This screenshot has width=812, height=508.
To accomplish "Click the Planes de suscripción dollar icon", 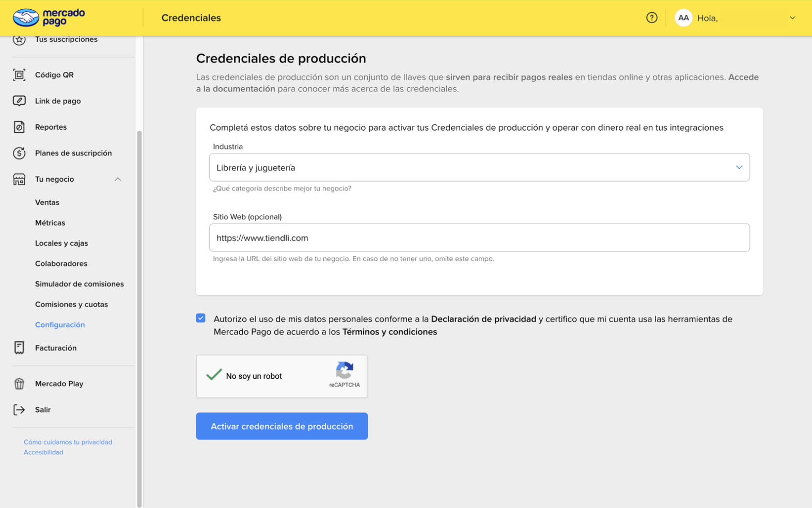I will coord(19,153).
